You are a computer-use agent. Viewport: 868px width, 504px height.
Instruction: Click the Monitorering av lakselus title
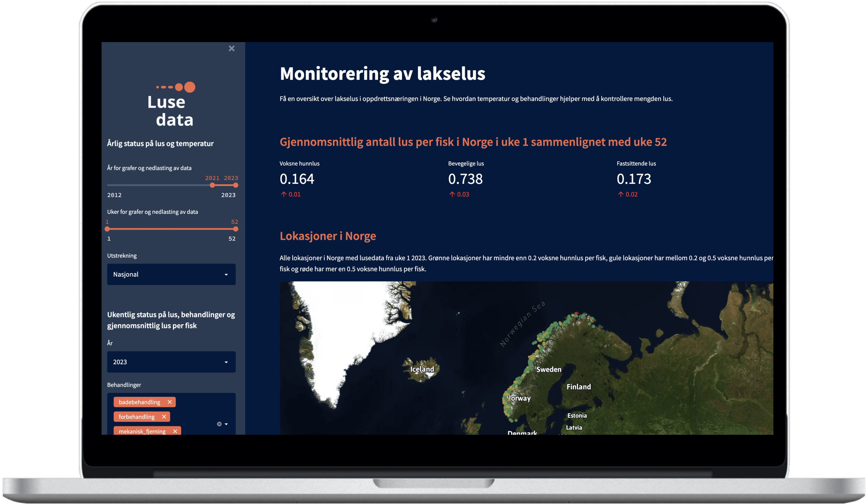(382, 74)
